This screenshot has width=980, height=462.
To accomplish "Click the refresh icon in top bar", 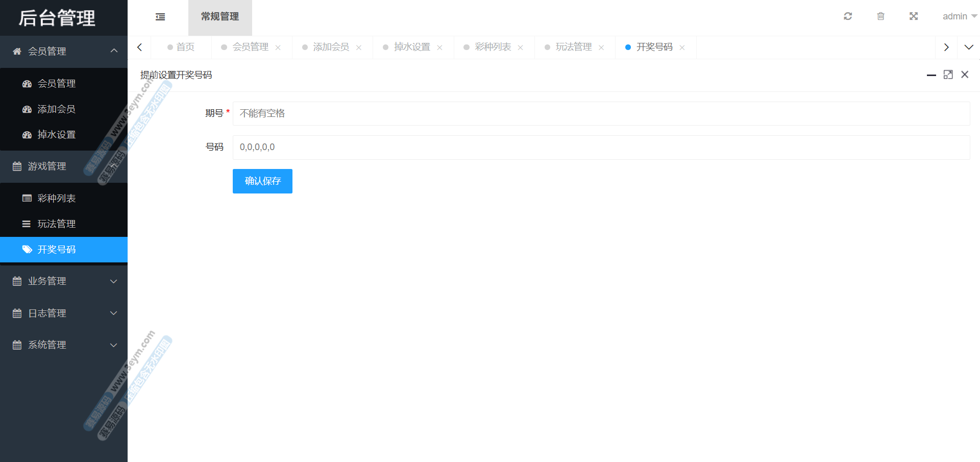I will tap(848, 16).
